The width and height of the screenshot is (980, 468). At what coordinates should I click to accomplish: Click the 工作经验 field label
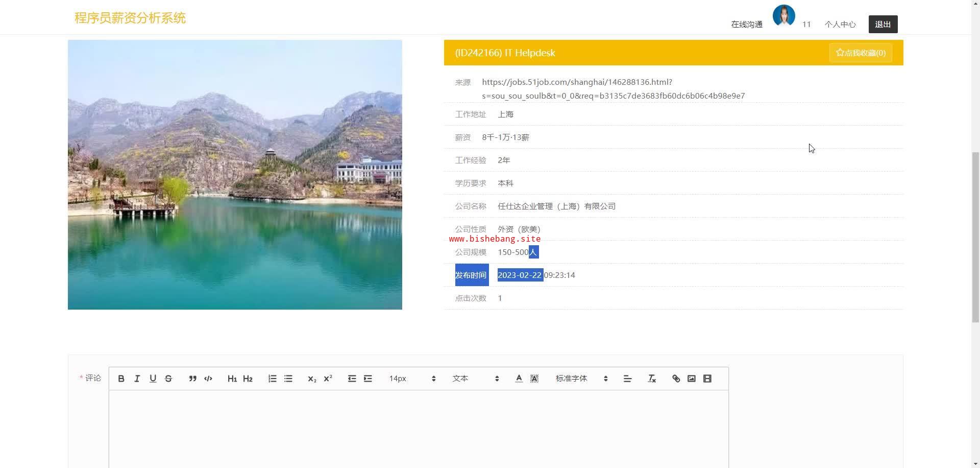pyautogui.click(x=471, y=160)
